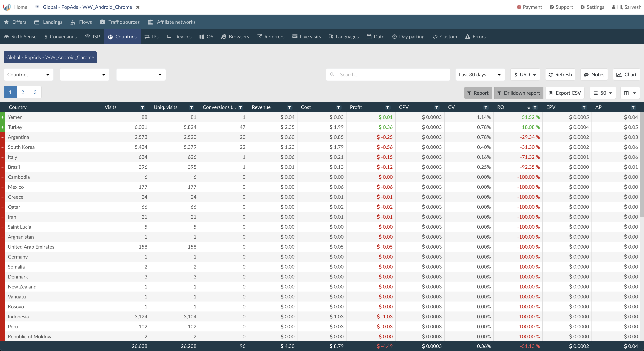Click the Chart icon button
Image resolution: width=644 pixels, height=351 pixels.
626,75
